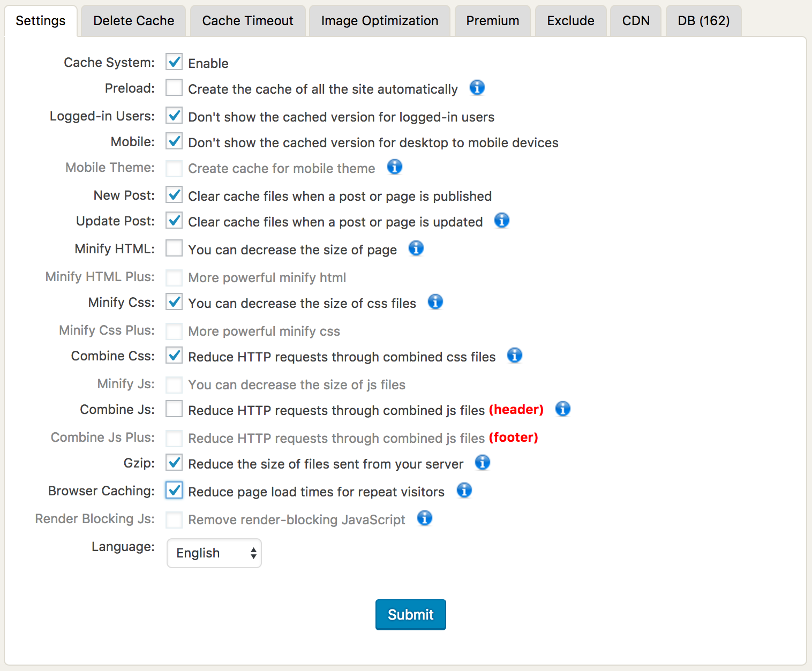
Task: Click info icon beside Update Post option
Action: [501, 221]
